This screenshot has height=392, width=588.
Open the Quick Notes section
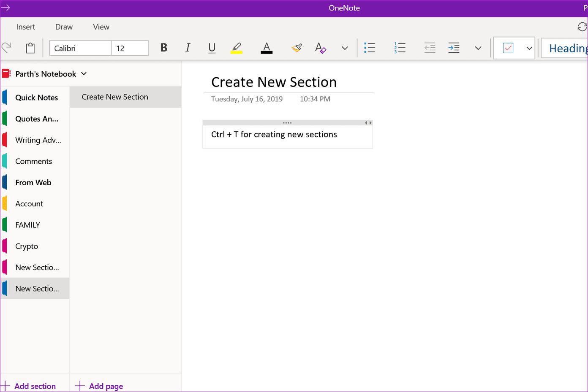pyautogui.click(x=35, y=97)
